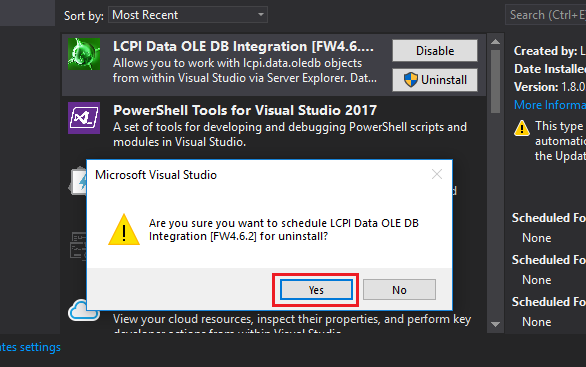Click the partially hidden lightning extension icon
The image size is (586, 367).
tap(77, 181)
